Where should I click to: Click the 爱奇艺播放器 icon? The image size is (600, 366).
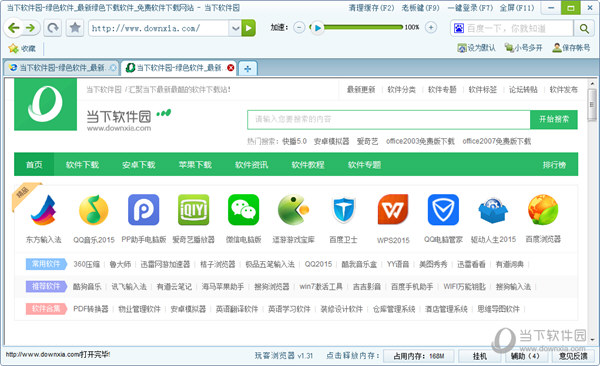pos(194,210)
